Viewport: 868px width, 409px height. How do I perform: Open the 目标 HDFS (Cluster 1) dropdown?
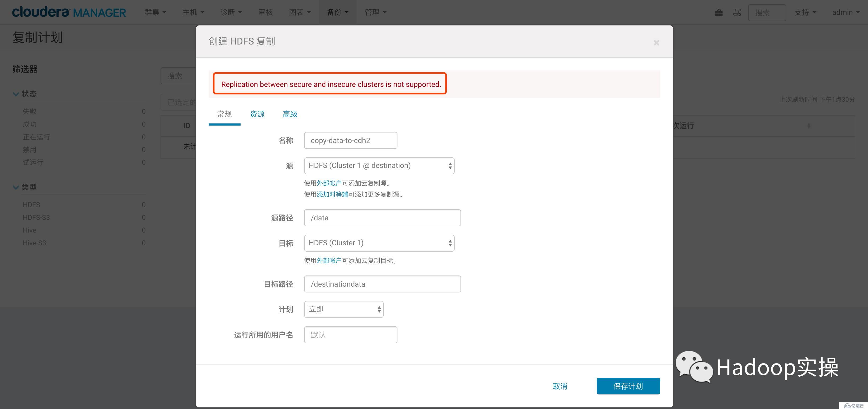[x=379, y=243]
